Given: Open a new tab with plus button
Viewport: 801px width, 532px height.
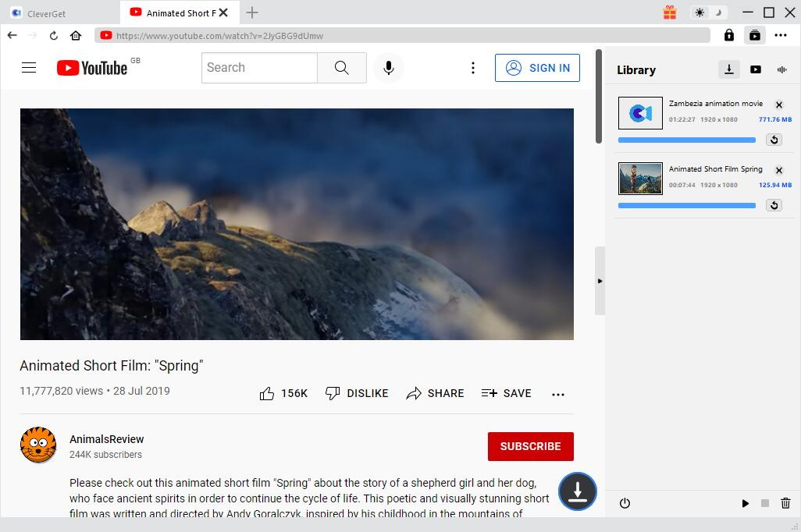Looking at the screenshot, I should pyautogui.click(x=252, y=12).
